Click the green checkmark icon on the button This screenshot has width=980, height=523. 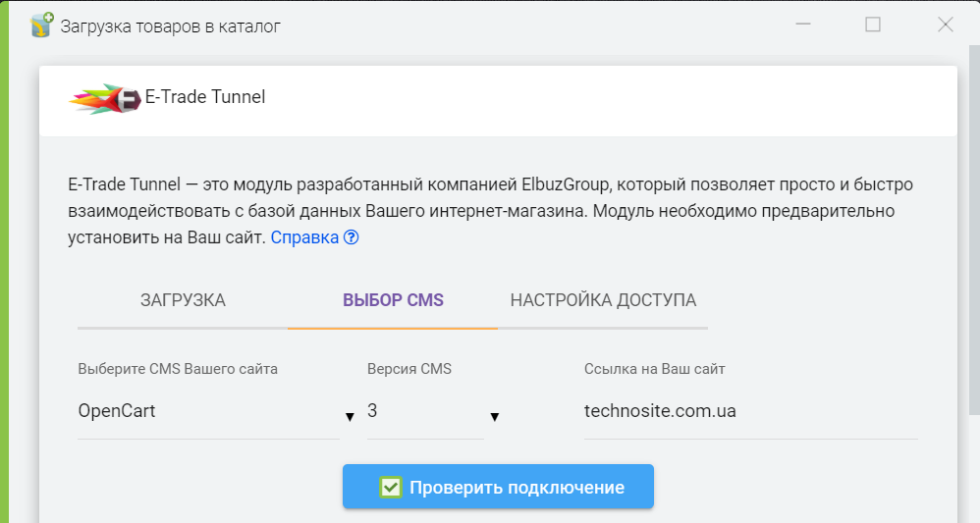(x=391, y=488)
